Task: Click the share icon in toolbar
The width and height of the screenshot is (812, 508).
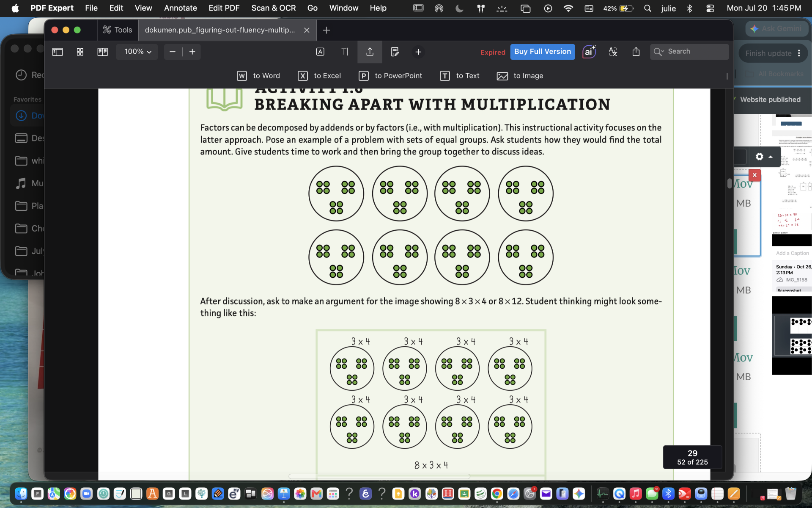Action: pyautogui.click(x=636, y=52)
